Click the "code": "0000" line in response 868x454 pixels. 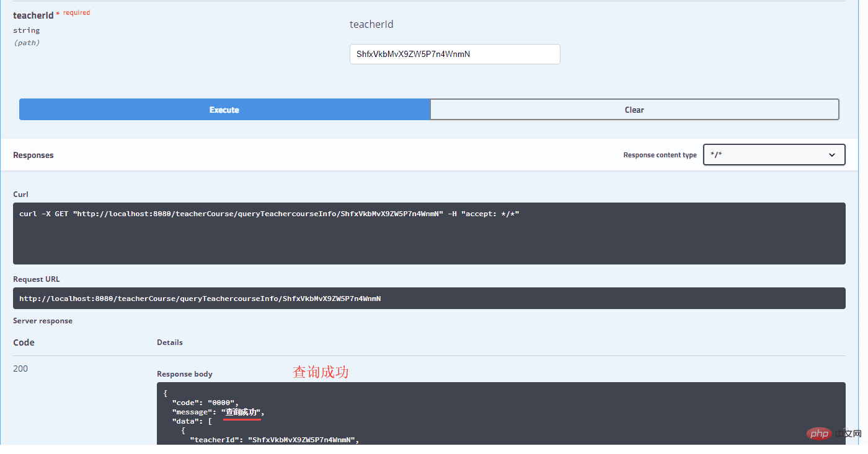[x=205, y=403]
